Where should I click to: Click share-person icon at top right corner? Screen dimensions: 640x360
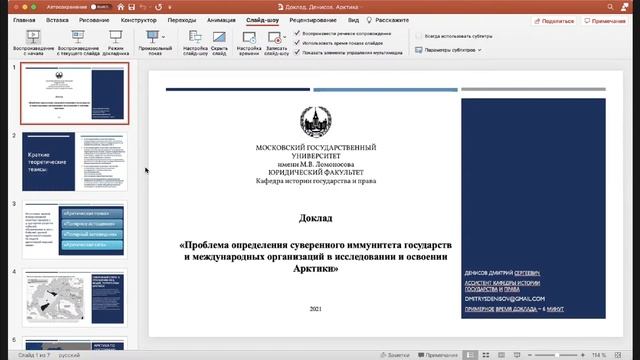[624, 7]
